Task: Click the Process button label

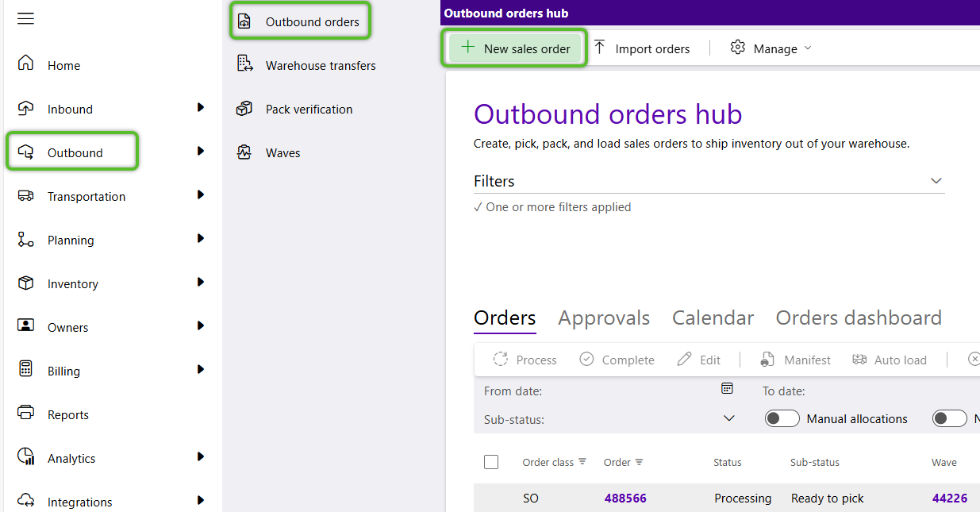Action: [x=536, y=360]
